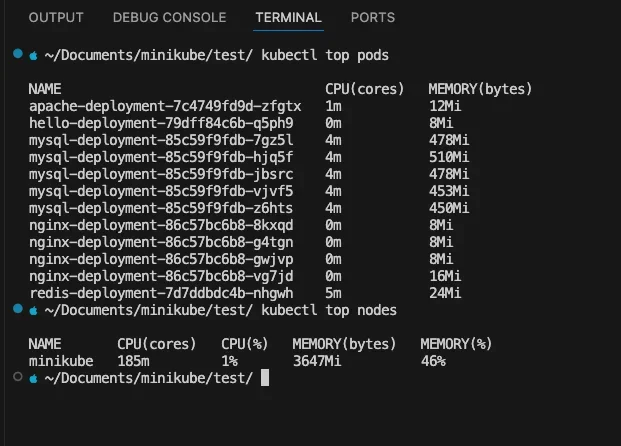Click blue dot beside kubectl top nodes
This screenshot has height=446, width=621.
click(x=18, y=309)
